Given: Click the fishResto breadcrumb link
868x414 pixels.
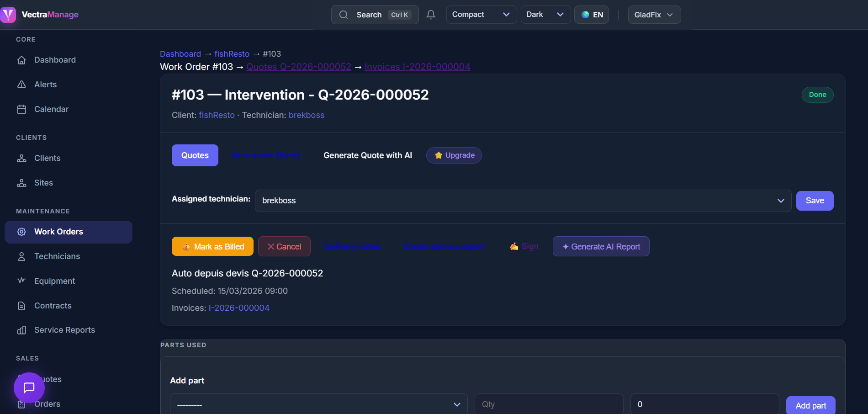Looking at the screenshot, I should (x=232, y=54).
